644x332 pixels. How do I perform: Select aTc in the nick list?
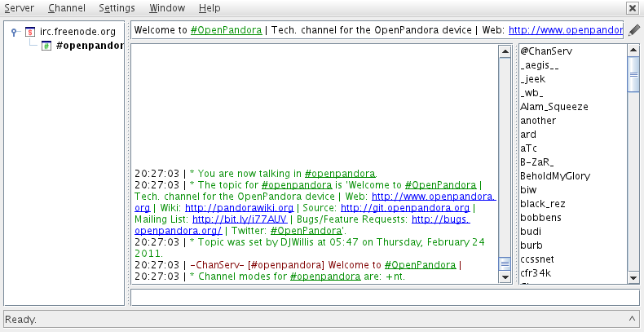click(528, 148)
